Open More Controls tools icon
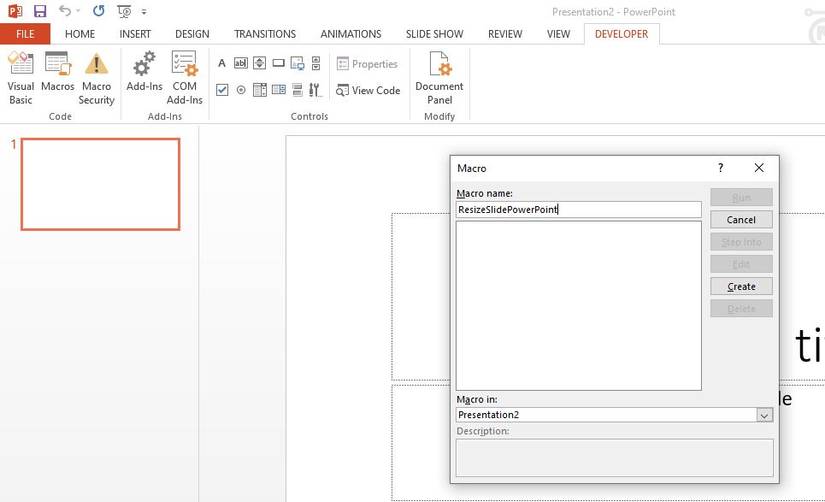This screenshot has height=502, width=825. coord(315,90)
